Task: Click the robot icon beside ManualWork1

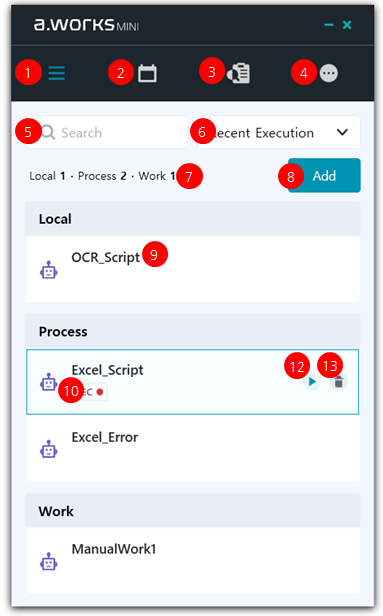Action: point(49,561)
